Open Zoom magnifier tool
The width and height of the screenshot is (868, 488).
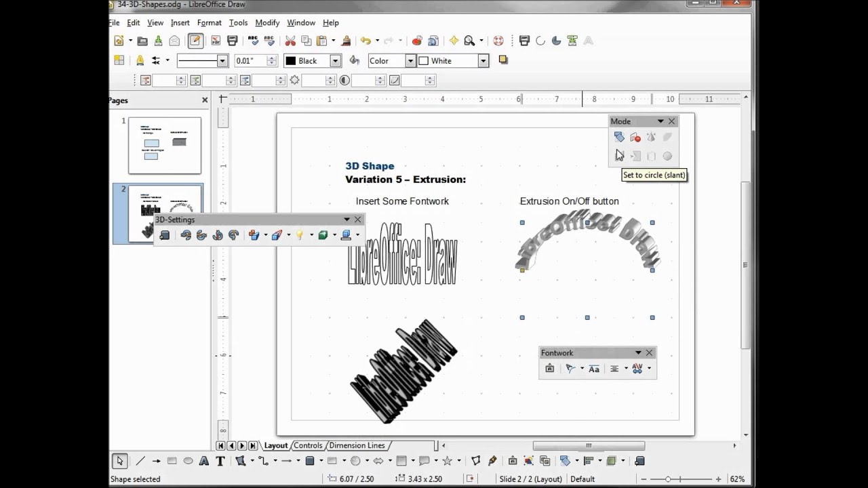469,41
